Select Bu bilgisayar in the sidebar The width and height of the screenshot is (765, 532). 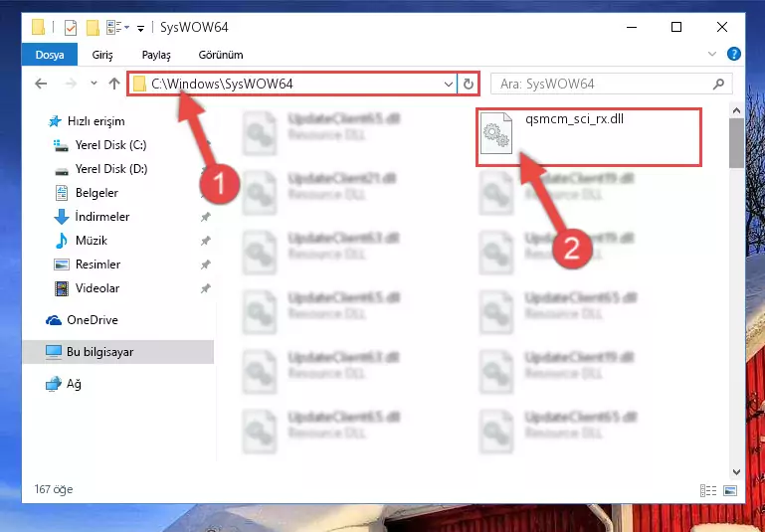(x=117, y=352)
